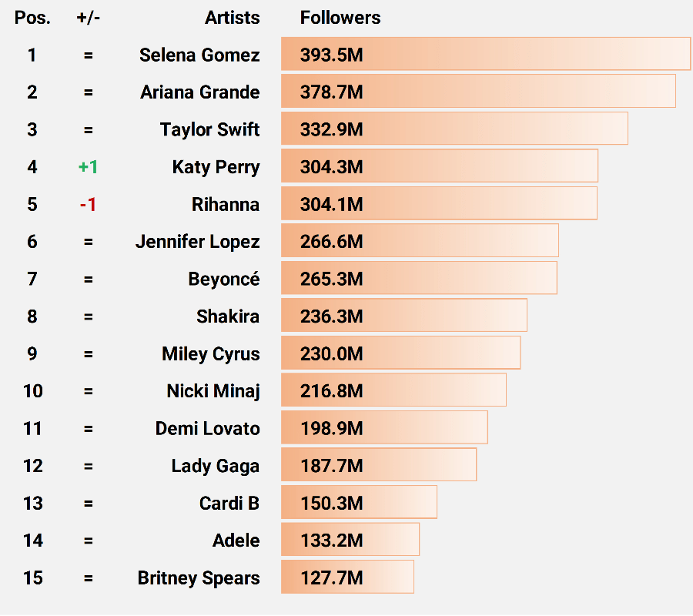Click the +/- column header
693x616 pixels.
pos(89,18)
